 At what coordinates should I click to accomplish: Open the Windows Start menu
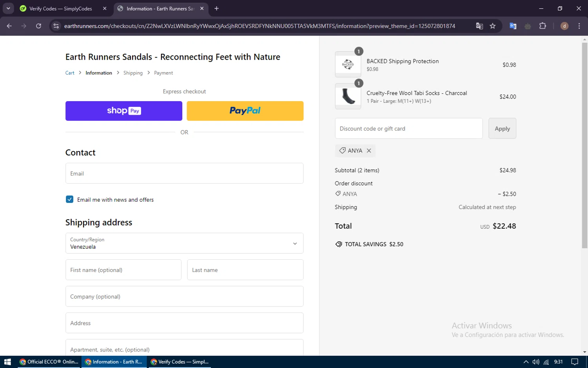click(7, 362)
